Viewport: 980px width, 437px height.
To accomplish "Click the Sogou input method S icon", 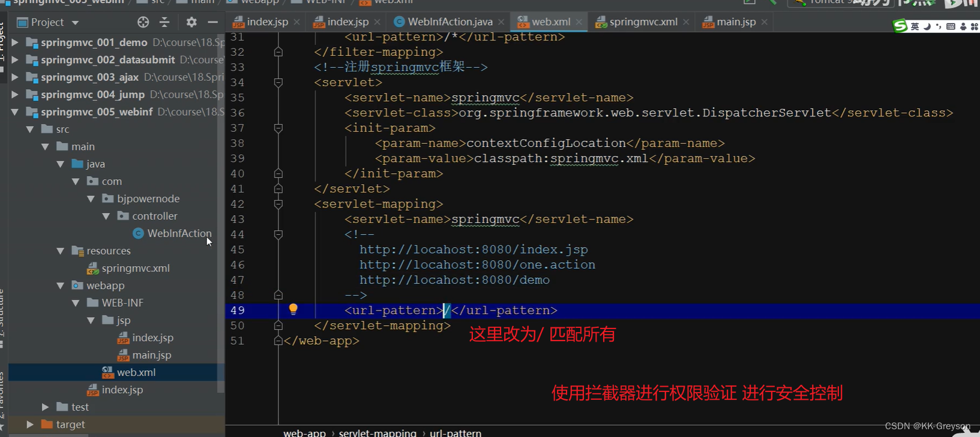I will (x=900, y=26).
